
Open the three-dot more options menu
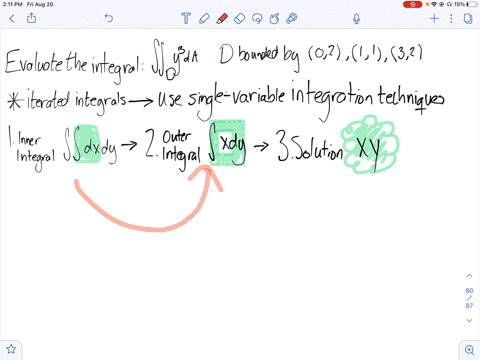coord(451,18)
